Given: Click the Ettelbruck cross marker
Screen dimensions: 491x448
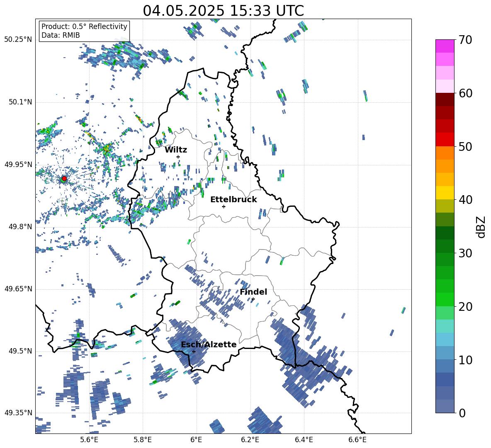Looking at the screenshot, I should coord(224,206).
